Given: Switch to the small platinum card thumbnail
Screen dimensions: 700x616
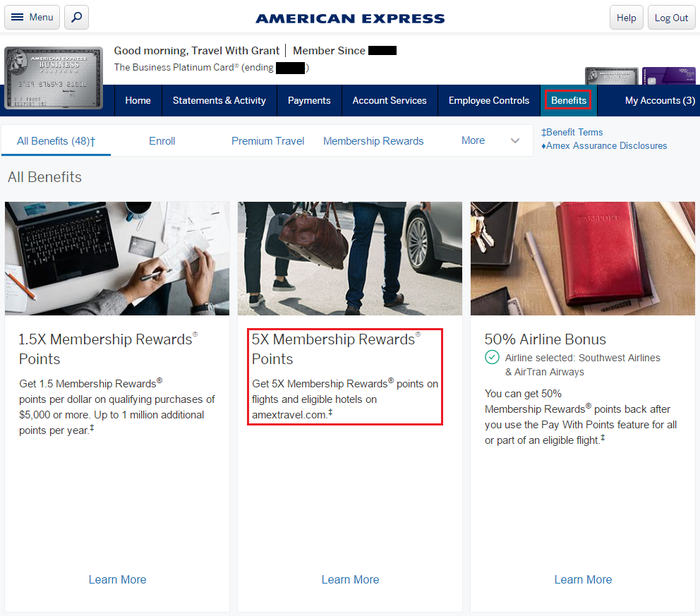Looking at the screenshot, I should (611, 76).
